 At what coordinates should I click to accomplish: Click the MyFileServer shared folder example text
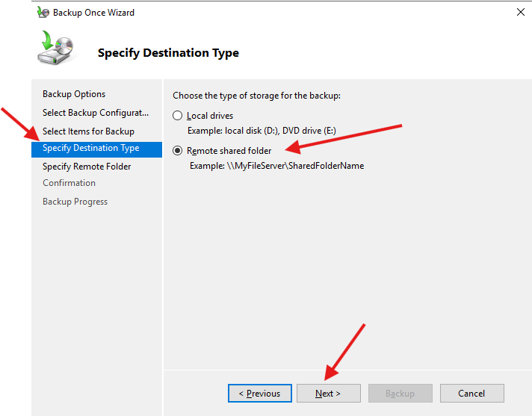[276, 166]
